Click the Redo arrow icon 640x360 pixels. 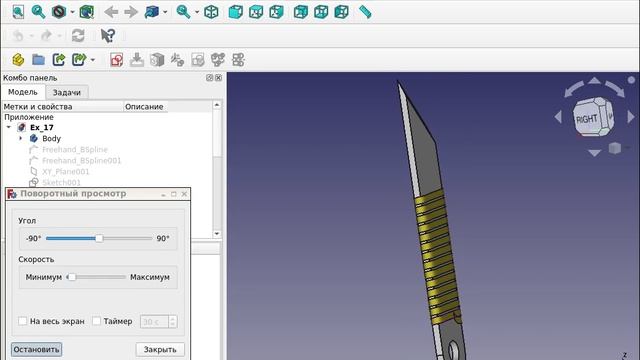[46, 36]
